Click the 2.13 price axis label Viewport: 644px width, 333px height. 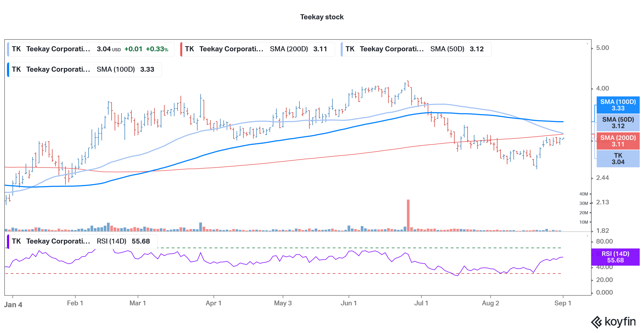[602, 202]
